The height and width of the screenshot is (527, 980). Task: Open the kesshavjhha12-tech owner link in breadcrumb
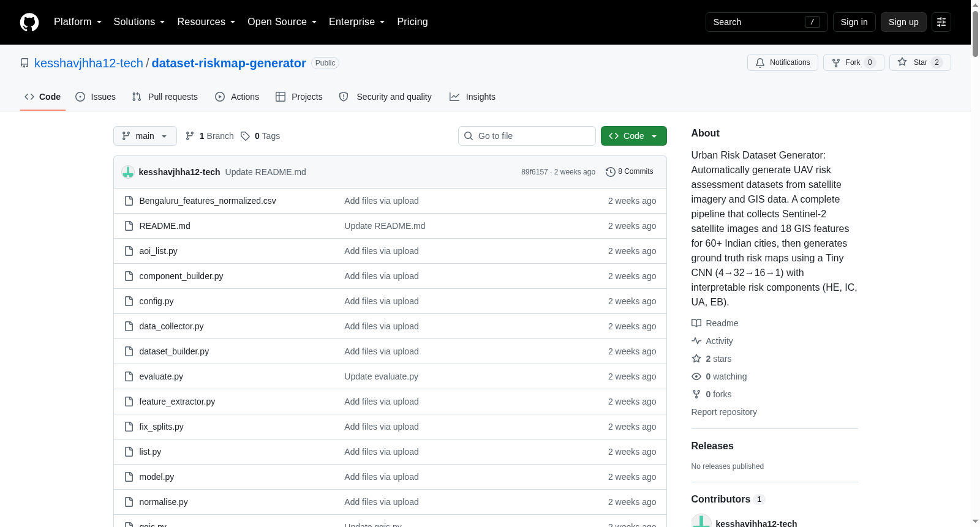tap(89, 63)
